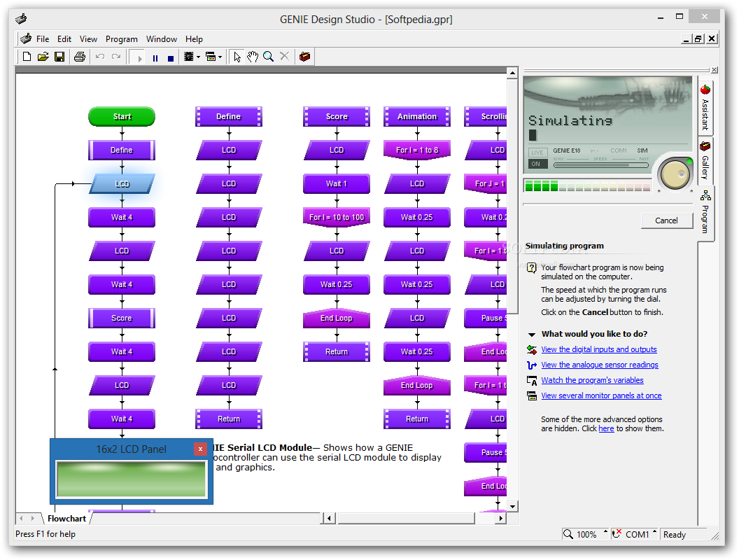Open the Edit menu

(x=64, y=39)
